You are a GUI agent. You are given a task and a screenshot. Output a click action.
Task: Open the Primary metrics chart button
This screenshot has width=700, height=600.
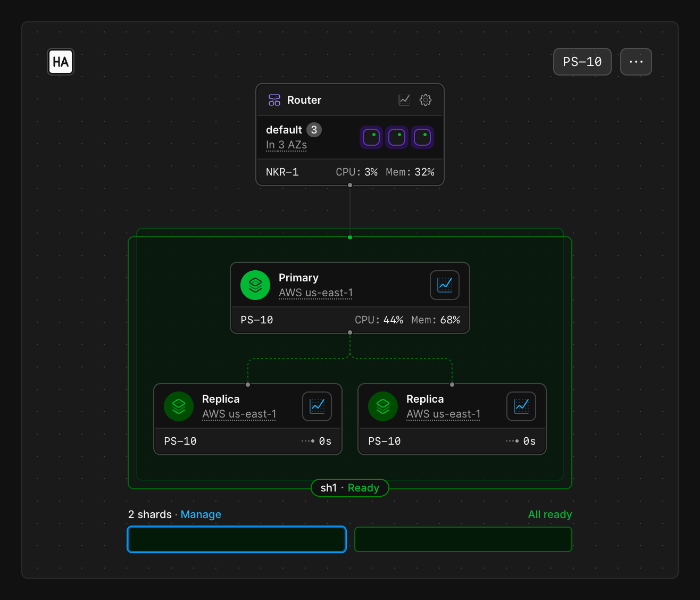point(445,285)
